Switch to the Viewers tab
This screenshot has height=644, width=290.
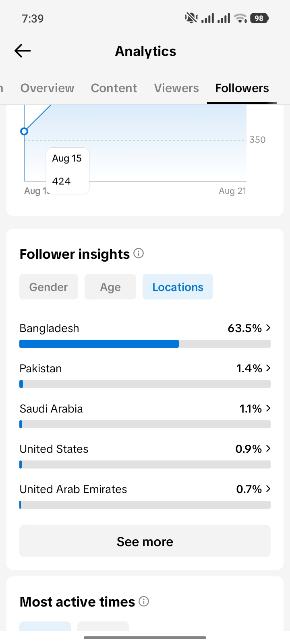[x=176, y=88]
